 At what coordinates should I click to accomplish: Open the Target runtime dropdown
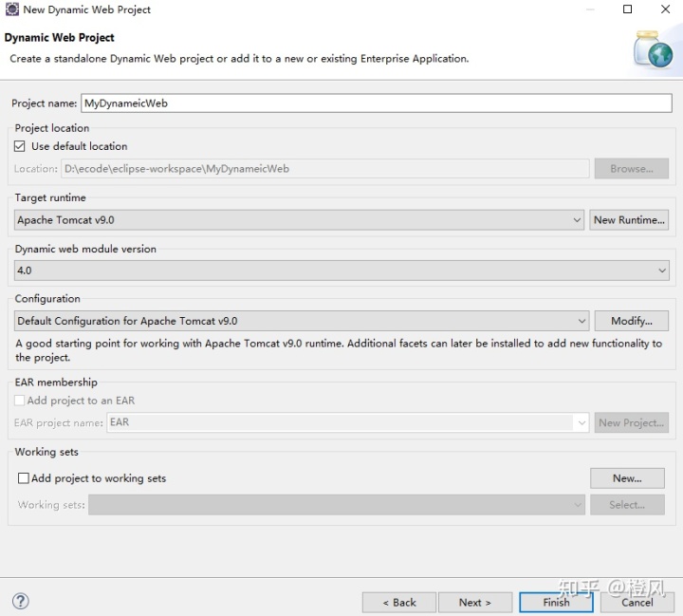tap(299, 219)
